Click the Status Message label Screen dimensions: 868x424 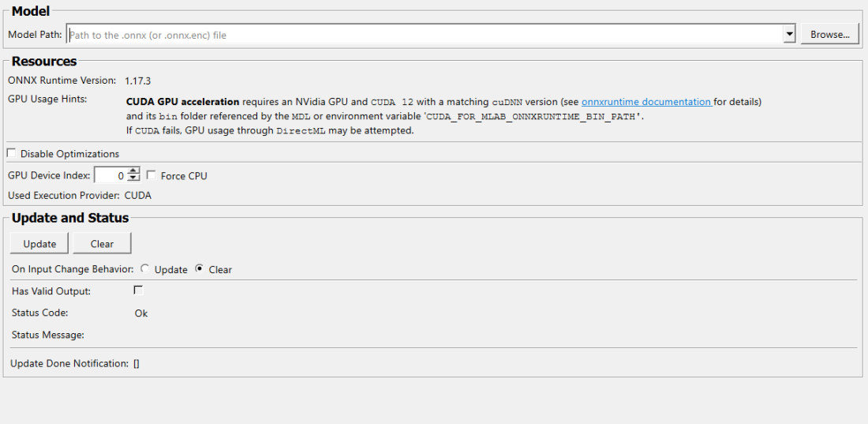[x=48, y=335]
